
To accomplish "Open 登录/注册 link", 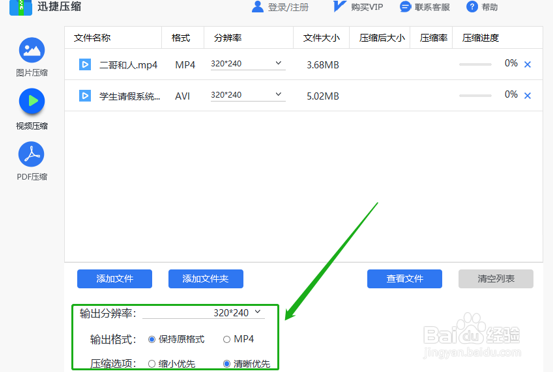I will click(288, 7).
